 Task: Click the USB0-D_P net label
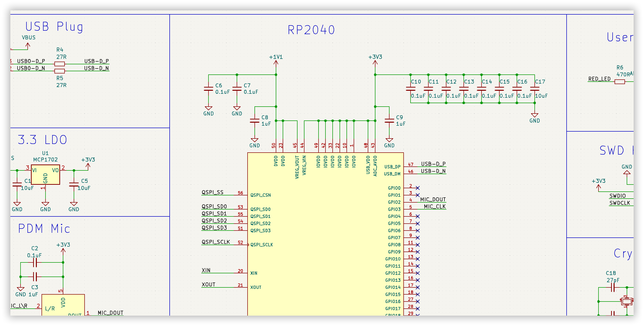[x=31, y=61]
